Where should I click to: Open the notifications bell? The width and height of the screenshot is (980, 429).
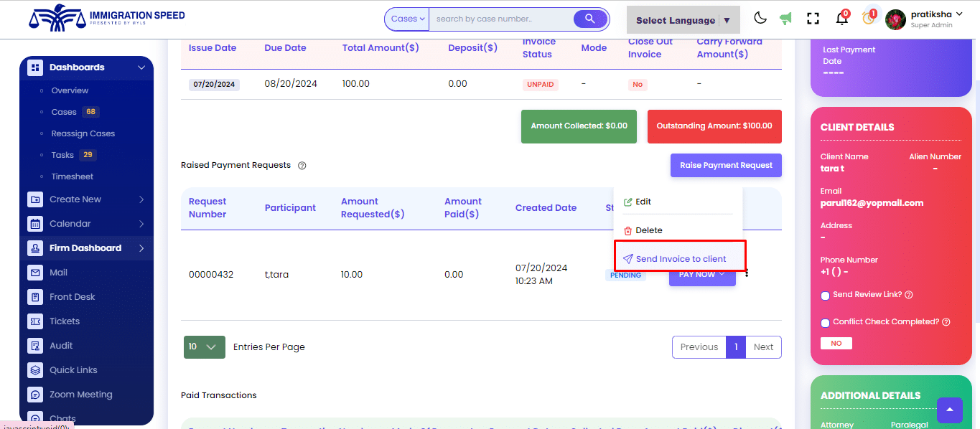841,19
